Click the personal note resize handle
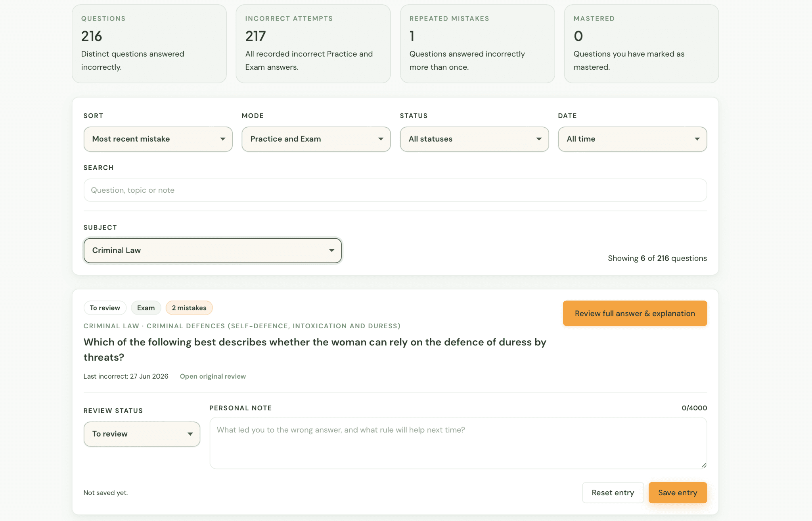The image size is (812, 521). (704, 465)
